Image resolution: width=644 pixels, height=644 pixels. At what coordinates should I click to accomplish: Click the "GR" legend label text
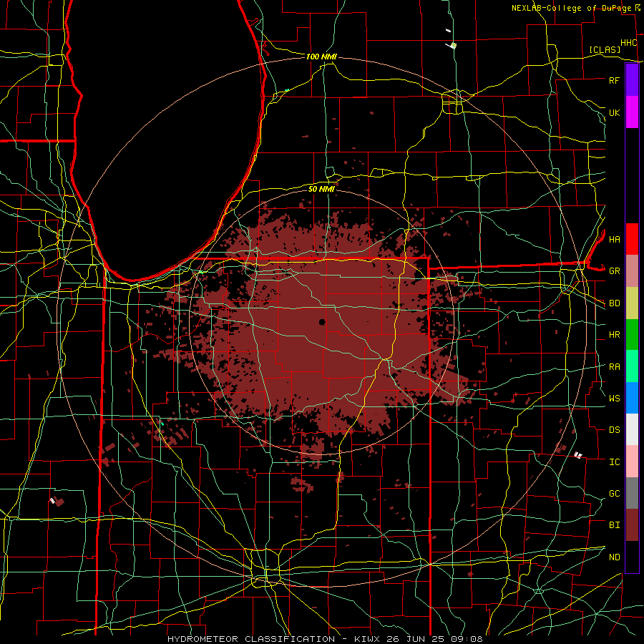(614, 271)
